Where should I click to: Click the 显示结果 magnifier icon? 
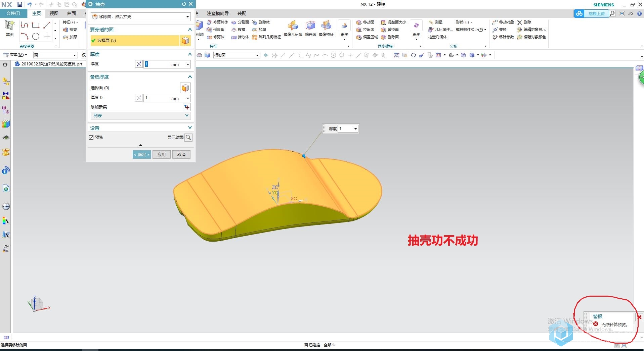188,137
